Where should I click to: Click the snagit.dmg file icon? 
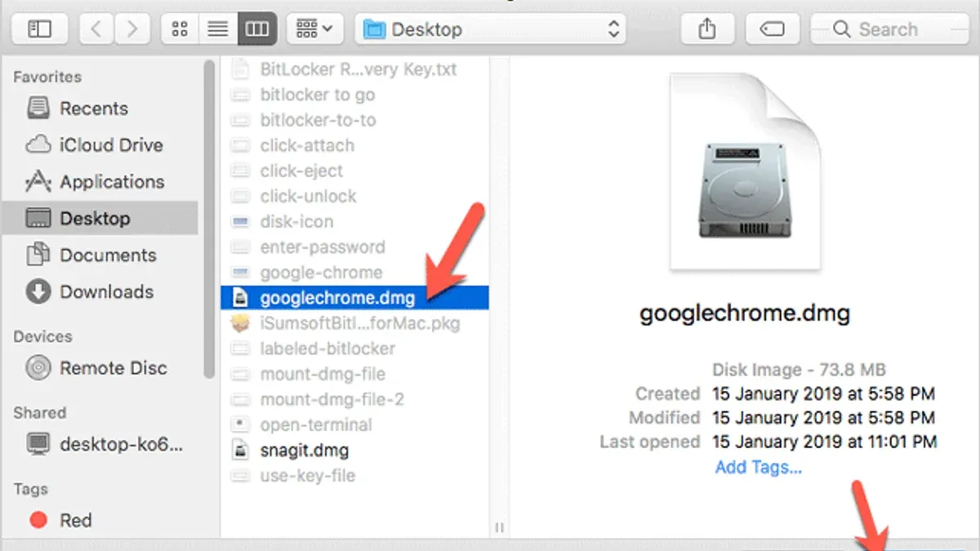[239, 450]
